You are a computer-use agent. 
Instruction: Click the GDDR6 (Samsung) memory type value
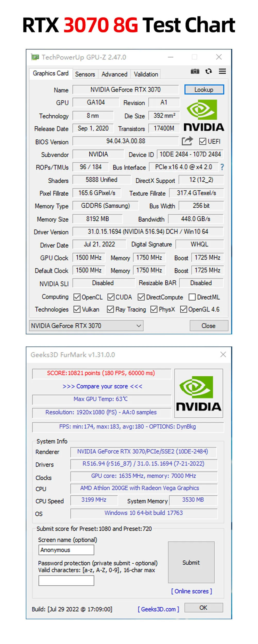click(x=106, y=206)
